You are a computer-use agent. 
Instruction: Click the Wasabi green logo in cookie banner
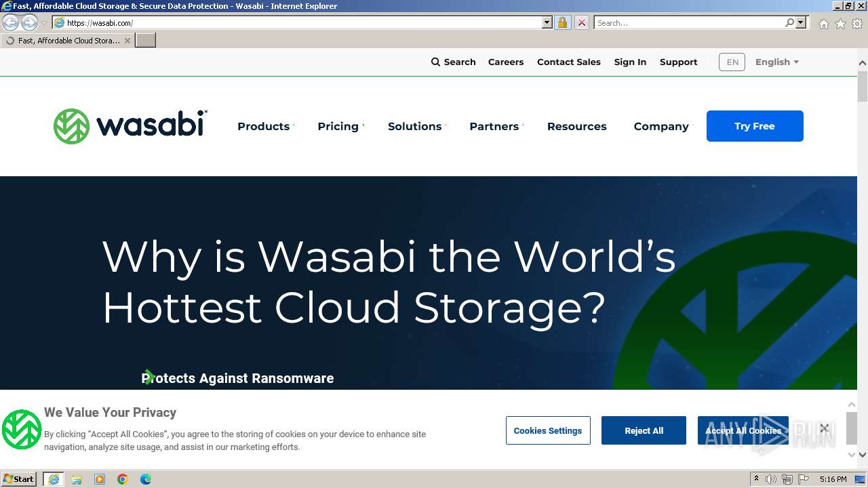[x=22, y=430]
